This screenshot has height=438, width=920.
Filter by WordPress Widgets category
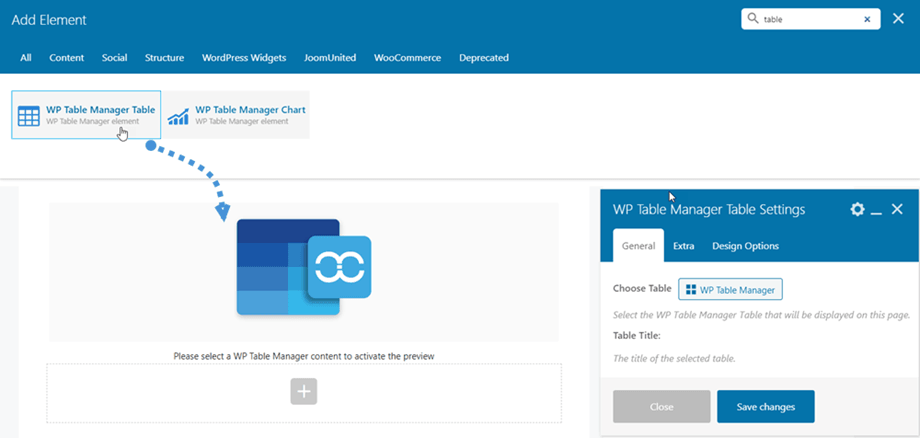click(x=244, y=58)
